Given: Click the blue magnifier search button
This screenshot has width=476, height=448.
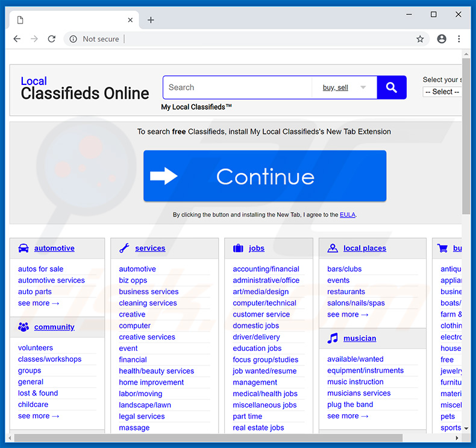Looking at the screenshot, I should point(392,87).
